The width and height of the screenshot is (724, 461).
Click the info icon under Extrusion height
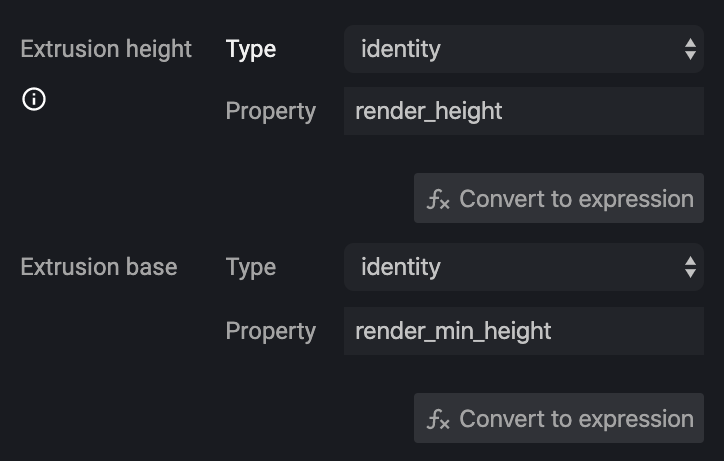[x=34, y=99]
